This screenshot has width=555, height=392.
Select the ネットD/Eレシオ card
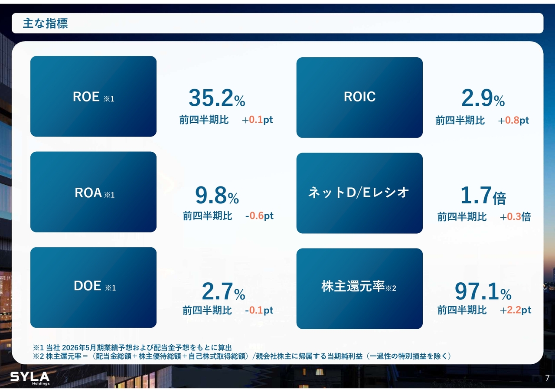(359, 193)
